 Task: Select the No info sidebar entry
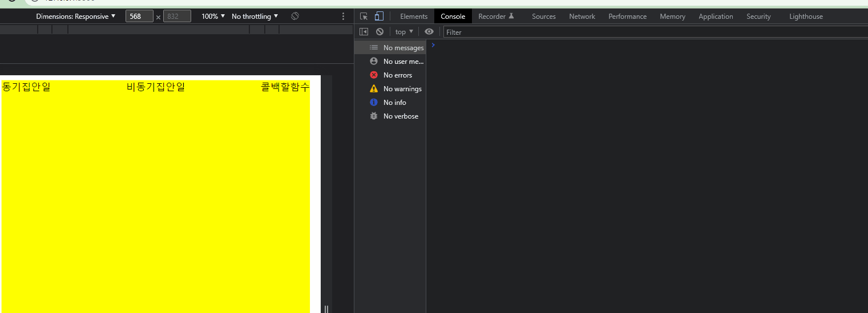point(390,103)
